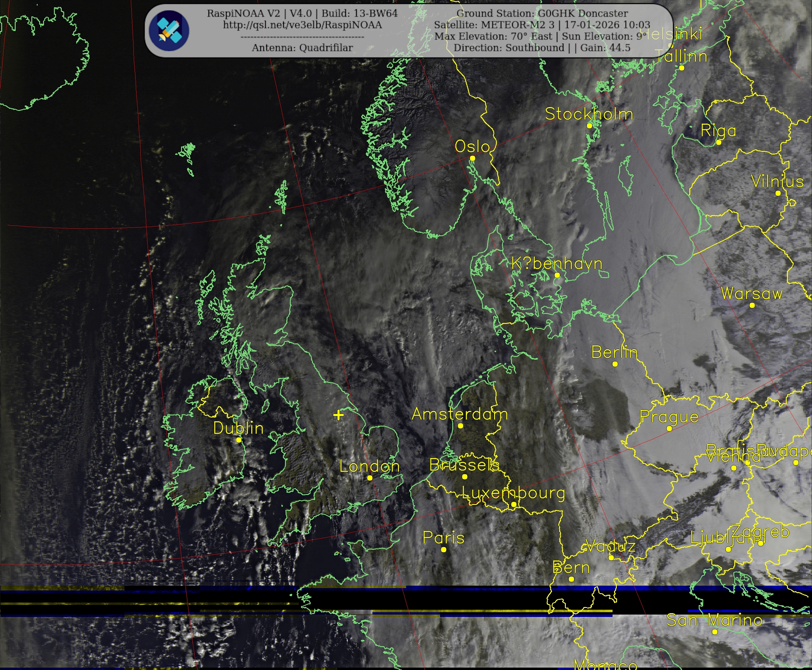Click the Paris city marker dot
Image resolution: width=812 pixels, height=670 pixels.
[444, 549]
